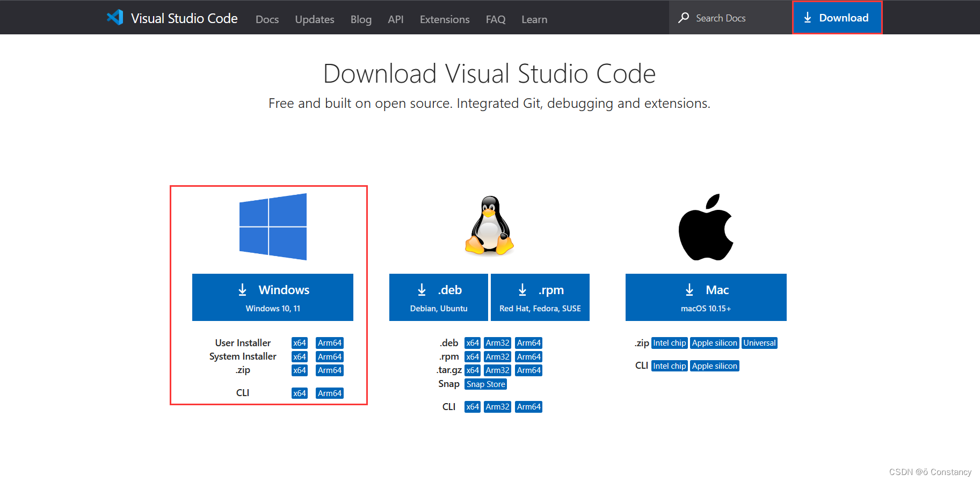The height and width of the screenshot is (482, 980).
Task: Open the FAQ page
Action: point(496,19)
